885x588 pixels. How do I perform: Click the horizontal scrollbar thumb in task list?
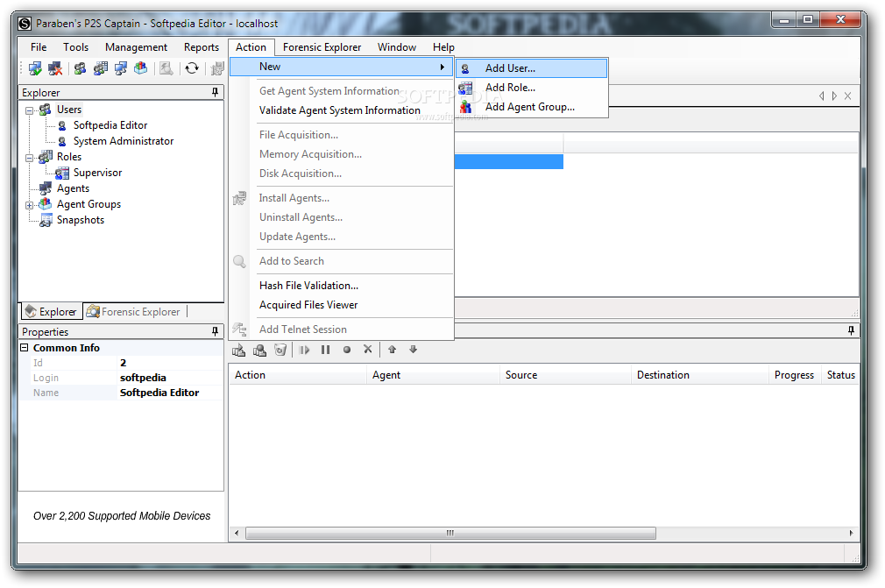tap(450, 534)
